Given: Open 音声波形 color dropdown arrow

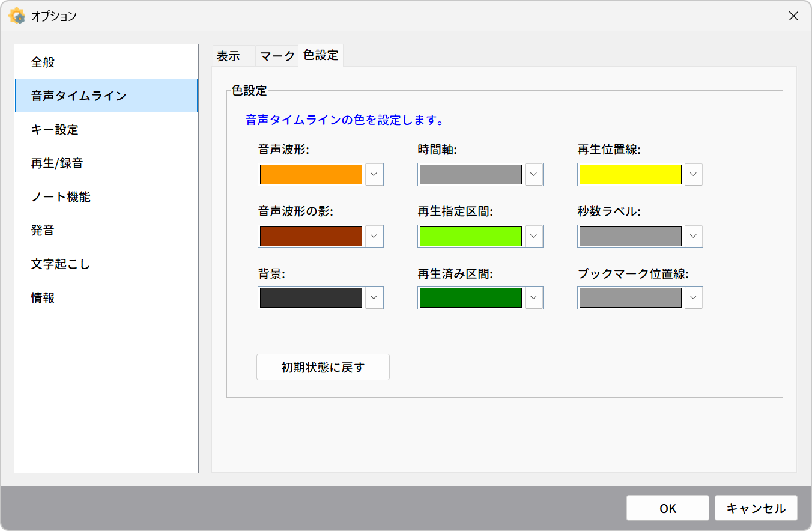Looking at the screenshot, I should click(x=374, y=175).
